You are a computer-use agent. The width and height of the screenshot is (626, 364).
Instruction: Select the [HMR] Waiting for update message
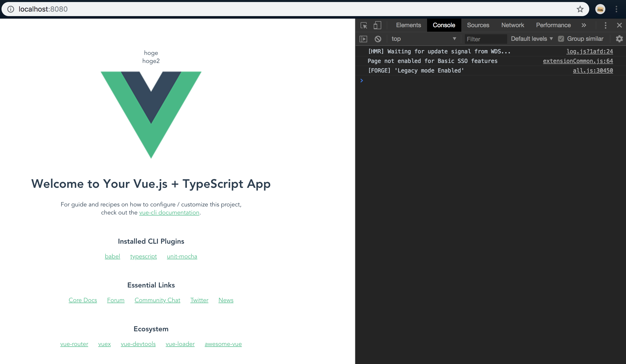pyautogui.click(x=439, y=51)
